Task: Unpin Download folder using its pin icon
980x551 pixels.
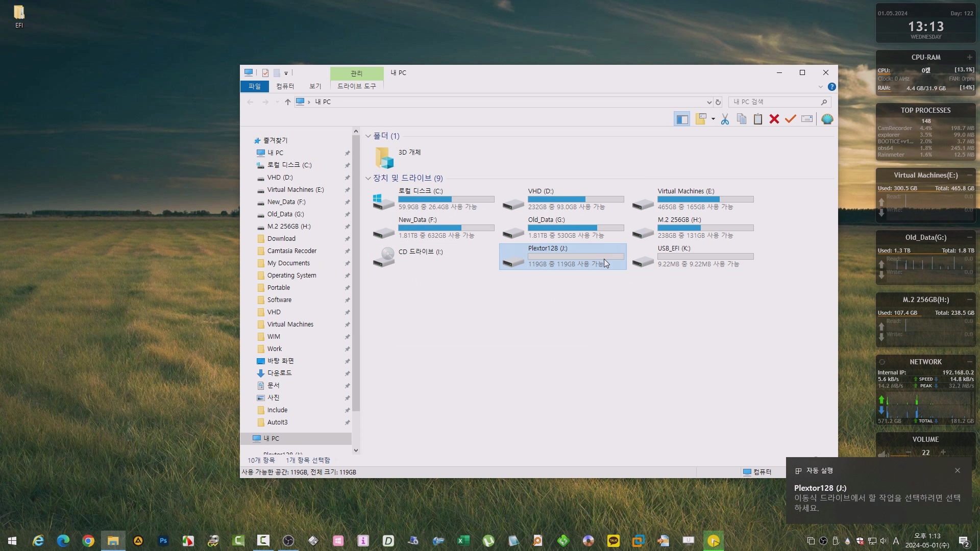Action: pyautogui.click(x=347, y=239)
